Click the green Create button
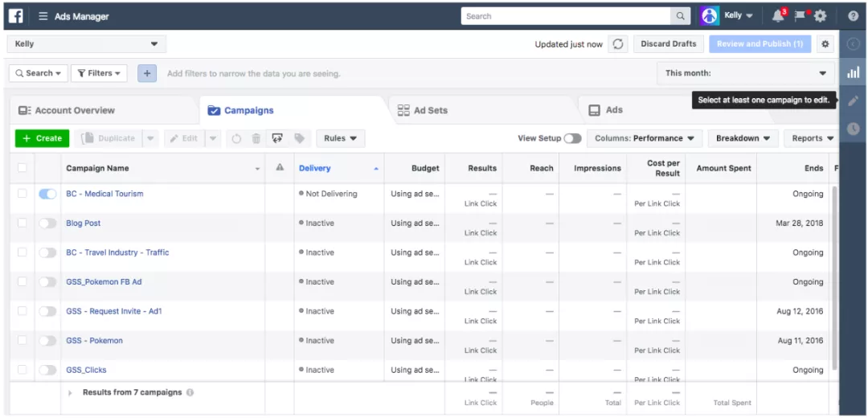Image resolution: width=868 pixels, height=418 pixels. pyautogui.click(x=42, y=138)
